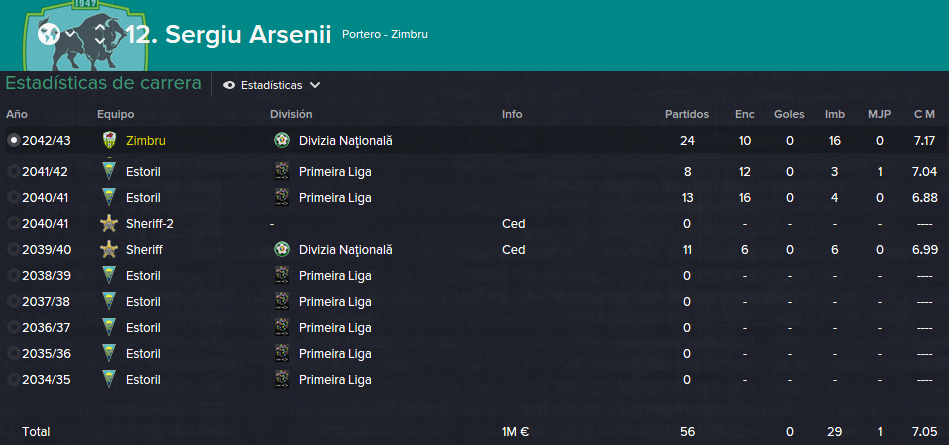Select the 2040/41 Estoril season radio button

[x=13, y=197]
